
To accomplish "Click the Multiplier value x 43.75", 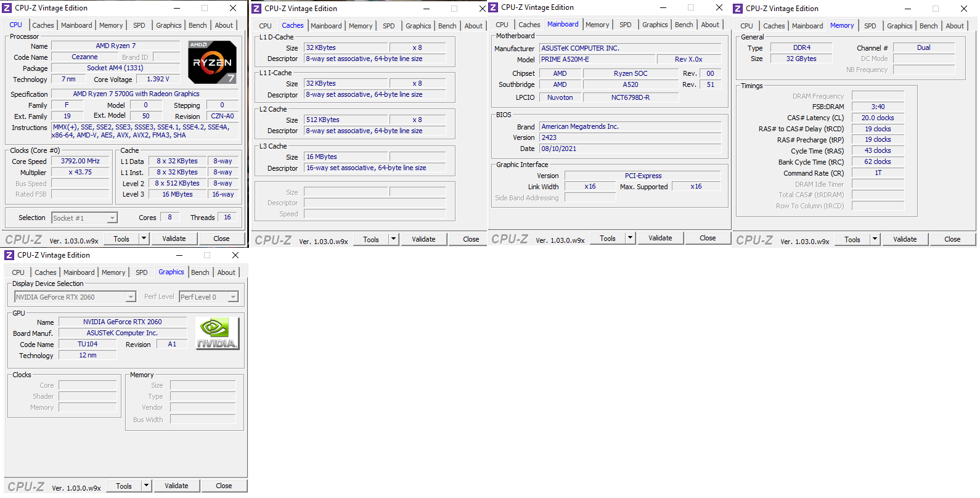I will (x=80, y=173).
